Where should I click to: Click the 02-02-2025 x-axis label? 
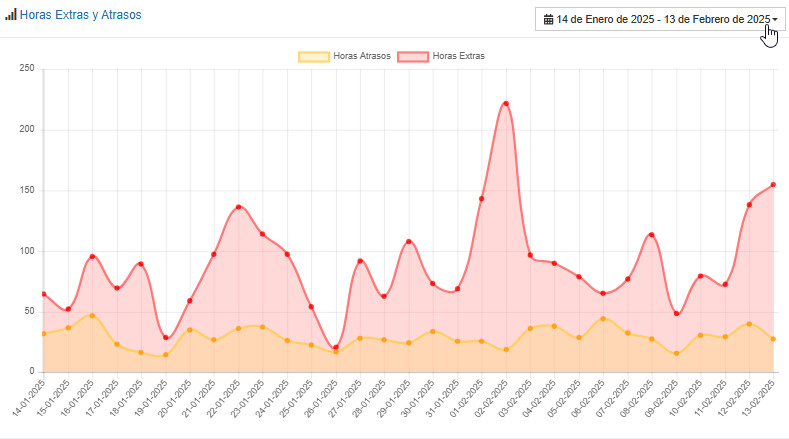click(491, 398)
